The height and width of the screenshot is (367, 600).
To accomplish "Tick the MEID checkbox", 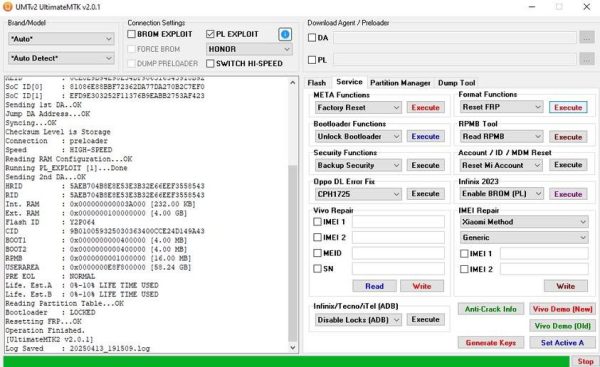I will [317, 253].
